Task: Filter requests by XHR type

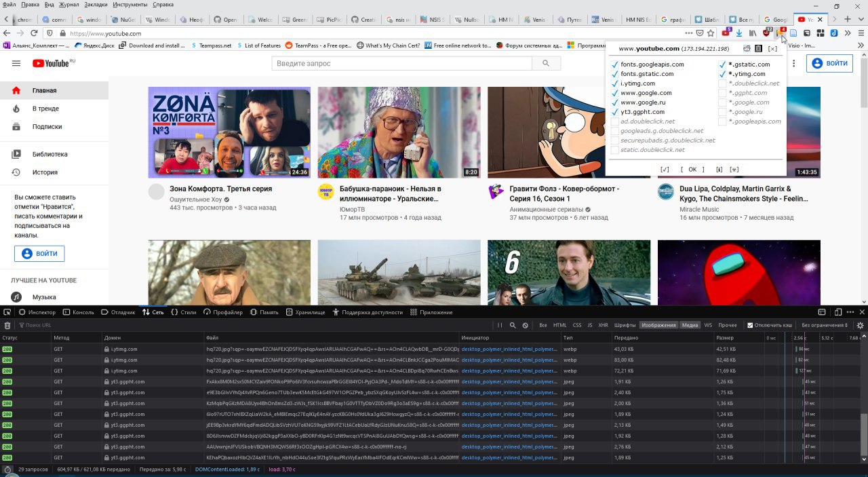Action: point(603,325)
